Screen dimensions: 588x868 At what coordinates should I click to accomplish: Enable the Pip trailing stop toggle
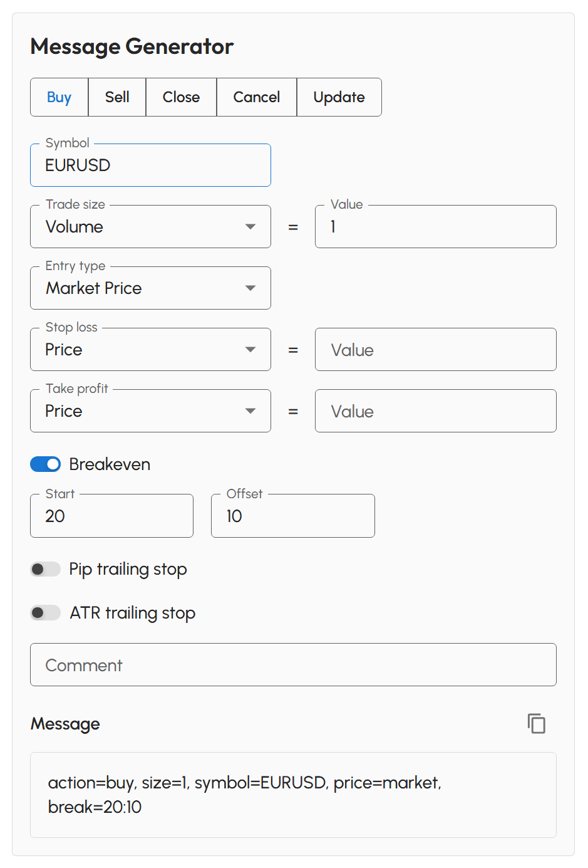[x=44, y=569]
